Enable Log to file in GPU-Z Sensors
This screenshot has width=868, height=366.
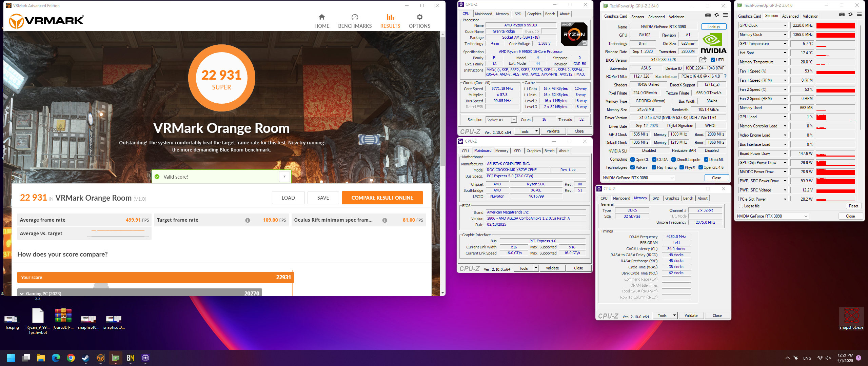click(x=741, y=206)
